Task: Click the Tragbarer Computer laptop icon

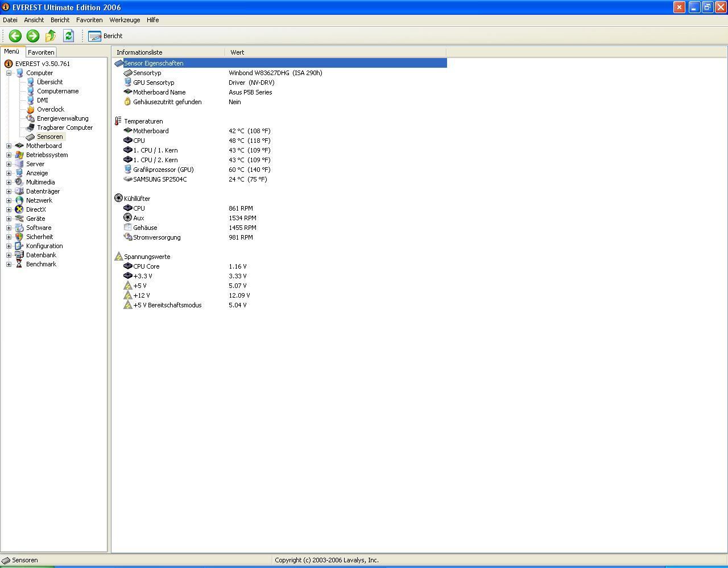Action: [30, 127]
